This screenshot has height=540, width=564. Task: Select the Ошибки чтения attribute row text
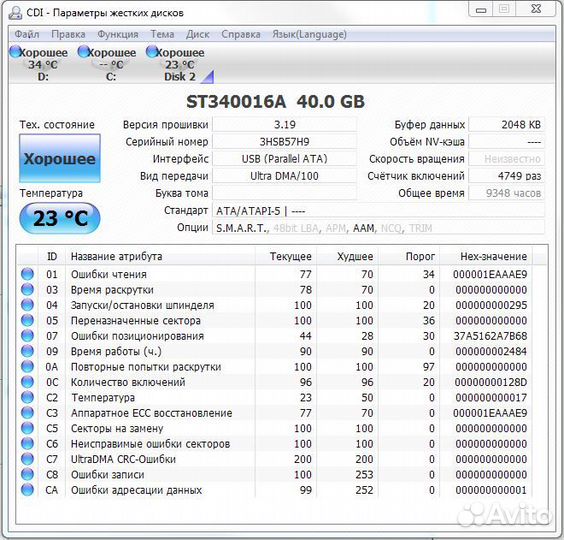[109, 274]
